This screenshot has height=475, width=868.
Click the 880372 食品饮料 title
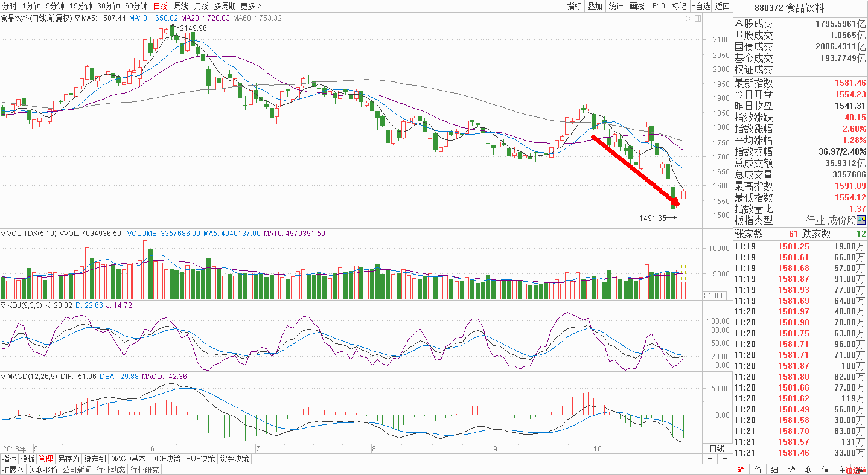coord(790,8)
